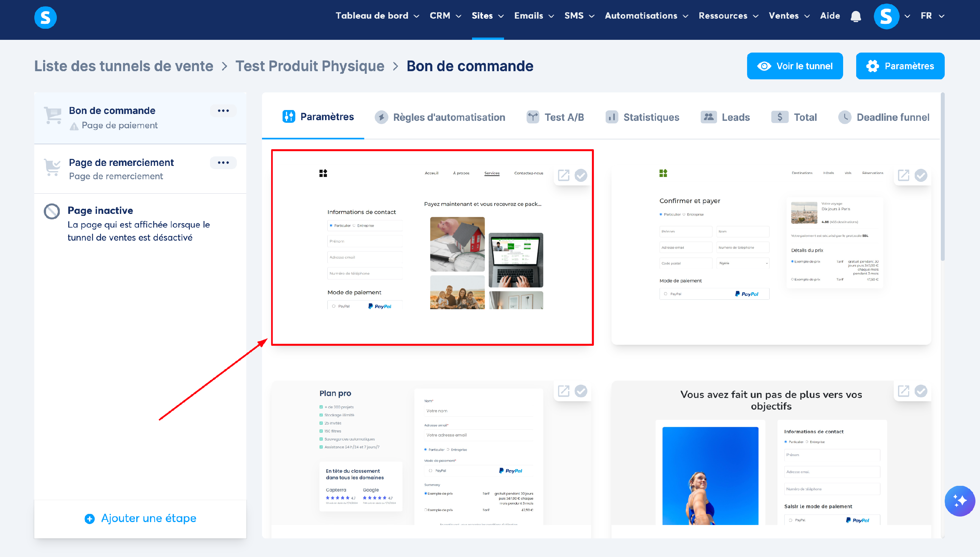Switch to the Statistiques tab
980x557 pixels.
(x=643, y=117)
